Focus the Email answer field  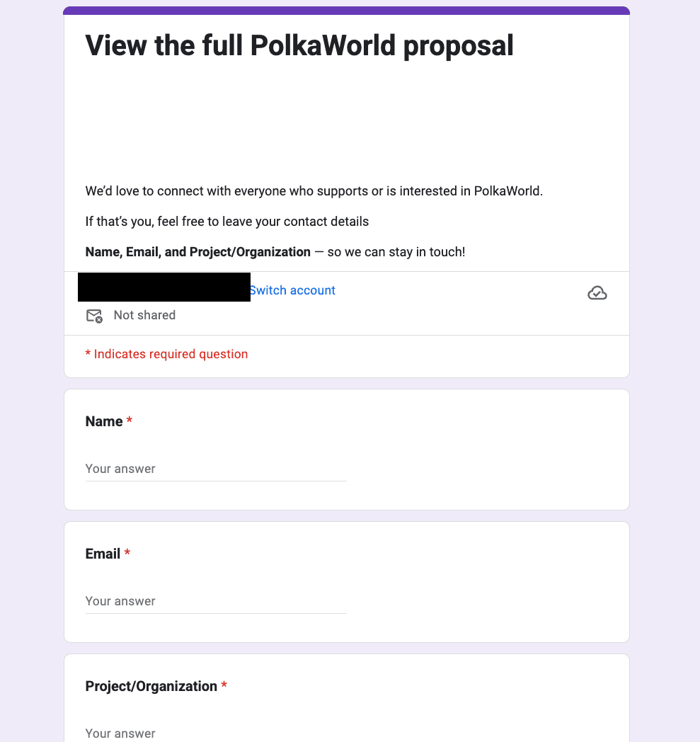216,601
